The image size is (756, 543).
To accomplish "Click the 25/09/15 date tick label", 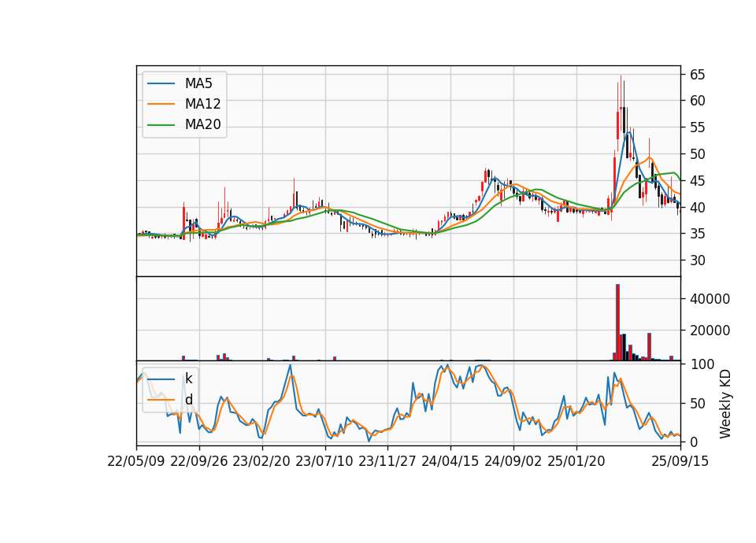I will 680,461.
